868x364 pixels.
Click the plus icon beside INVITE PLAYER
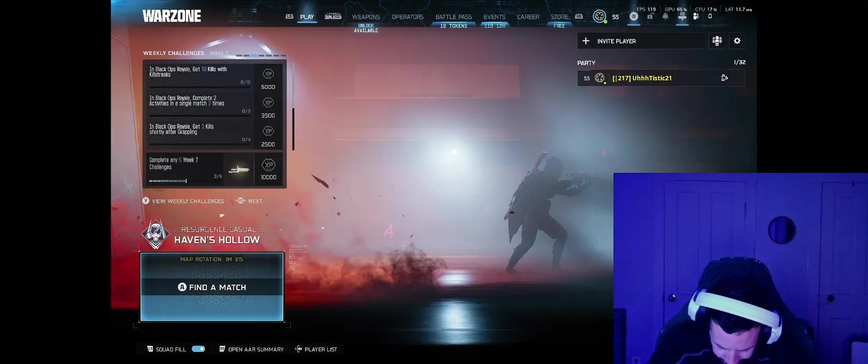point(586,41)
